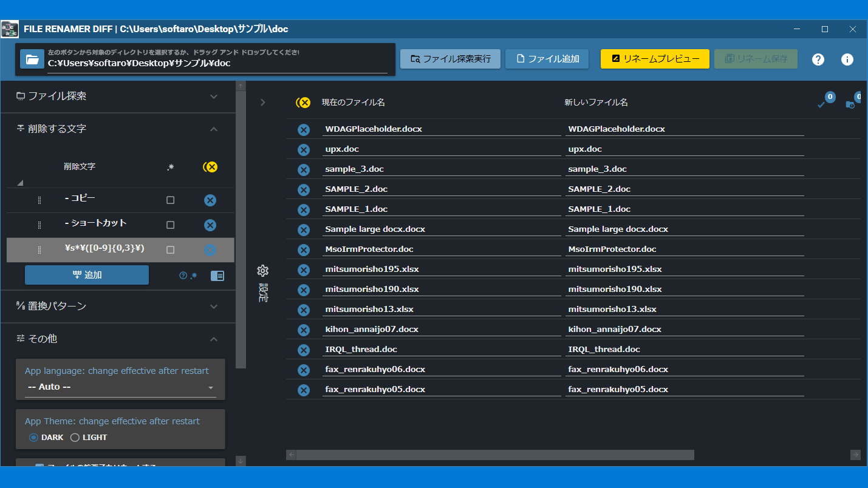Image resolution: width=868 pixels, height=488 pixels.
Task: Delete the '- コピー' entry with X icon
Action: point(210,200)
